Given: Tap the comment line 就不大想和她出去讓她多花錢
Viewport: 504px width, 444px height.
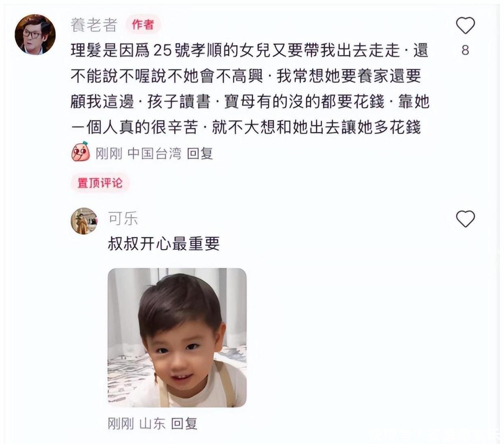Looking at the screenshot, I should (x=316, y=127).
